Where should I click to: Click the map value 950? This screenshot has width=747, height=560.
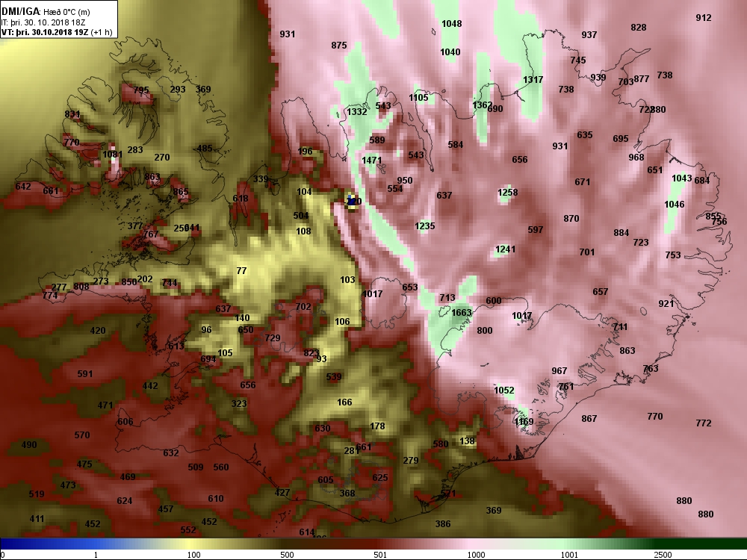tap(404, 180)
